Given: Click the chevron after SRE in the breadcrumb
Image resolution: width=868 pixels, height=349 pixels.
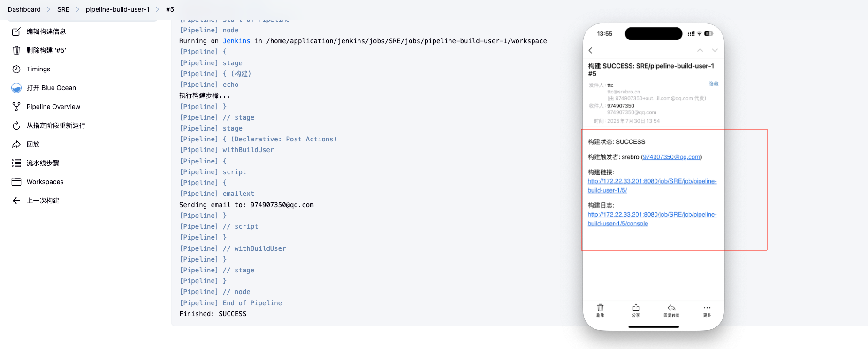Looking at the screenshot, I should click(x=78, y=9).
